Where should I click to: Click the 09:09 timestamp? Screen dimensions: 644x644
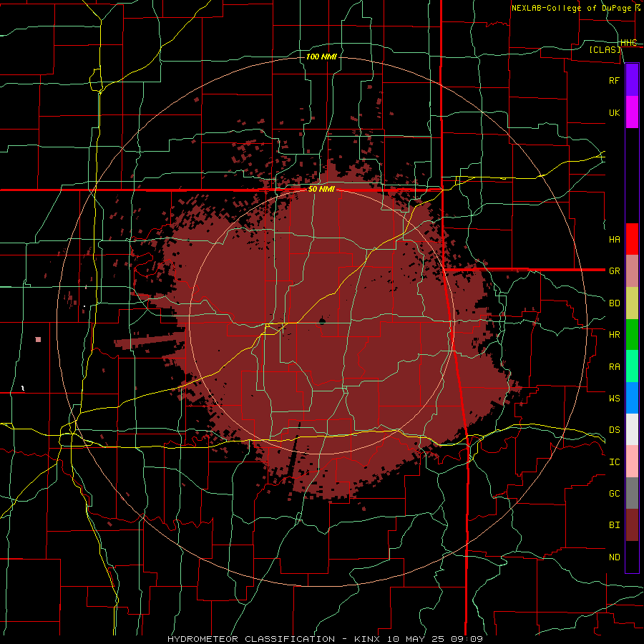tap(466, 639)
